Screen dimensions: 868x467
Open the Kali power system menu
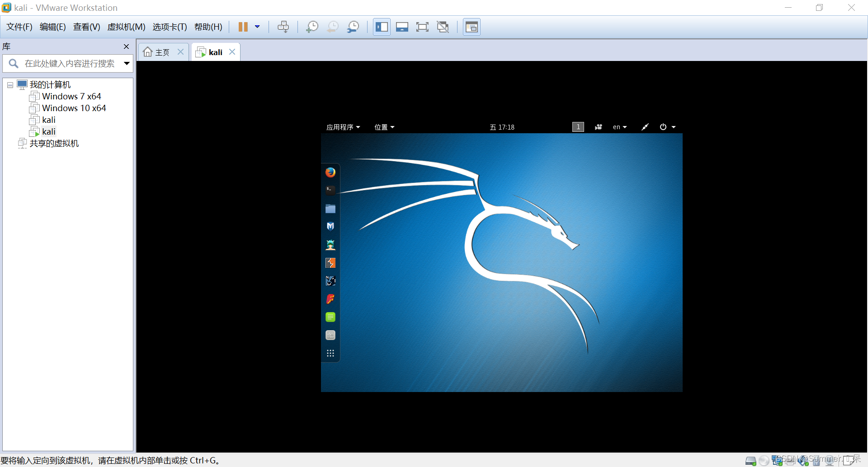(x=667, y=127)
